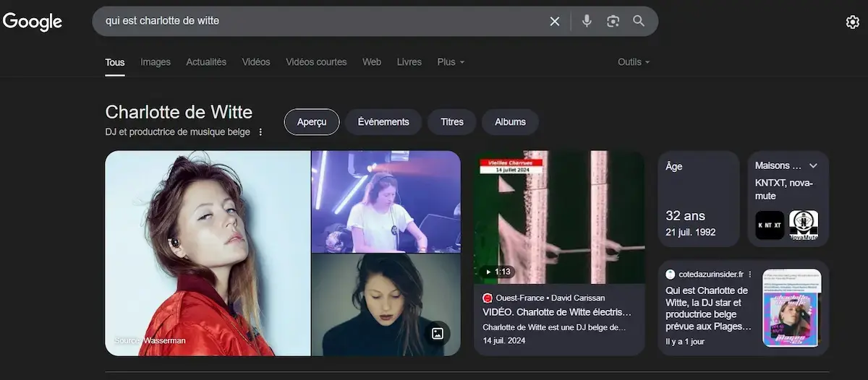Image resolution: width=868 pixels, height=380 pixels.
Task: Click DJ et productrice de musique belge subtitle
Action: [178, 132]
